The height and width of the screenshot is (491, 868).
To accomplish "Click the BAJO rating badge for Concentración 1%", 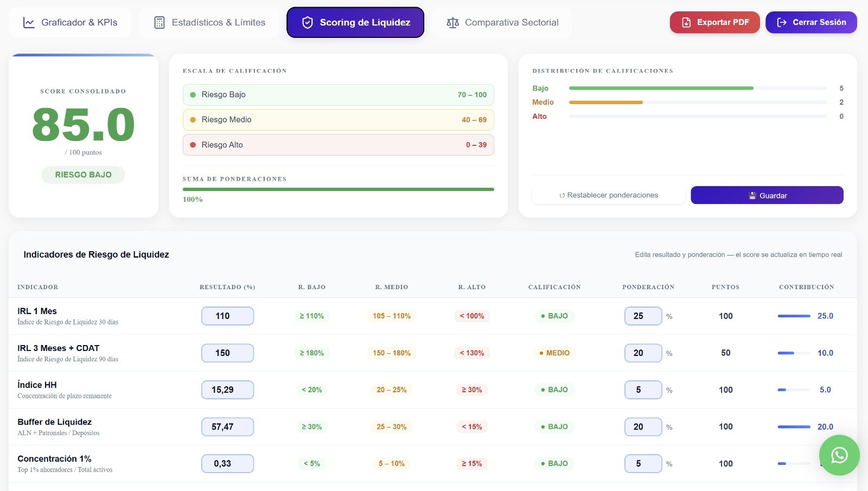I will coord(554,463).
